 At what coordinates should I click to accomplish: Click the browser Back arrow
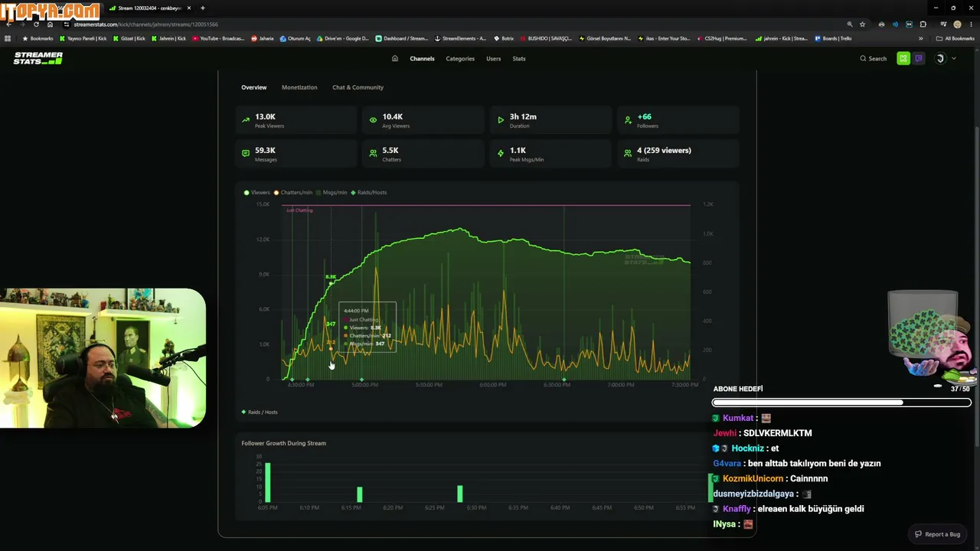(8, 24)
